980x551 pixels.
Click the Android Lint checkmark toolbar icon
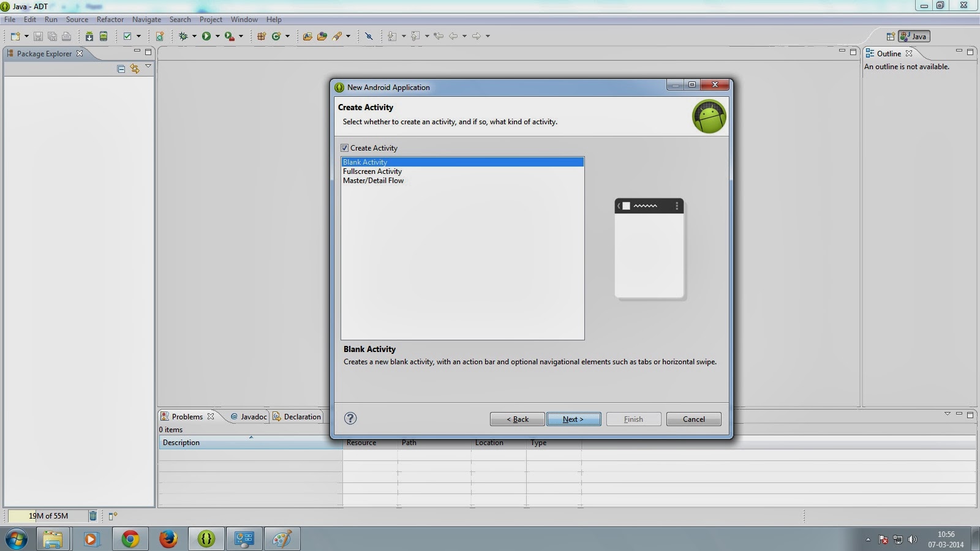tap(127, 36)
